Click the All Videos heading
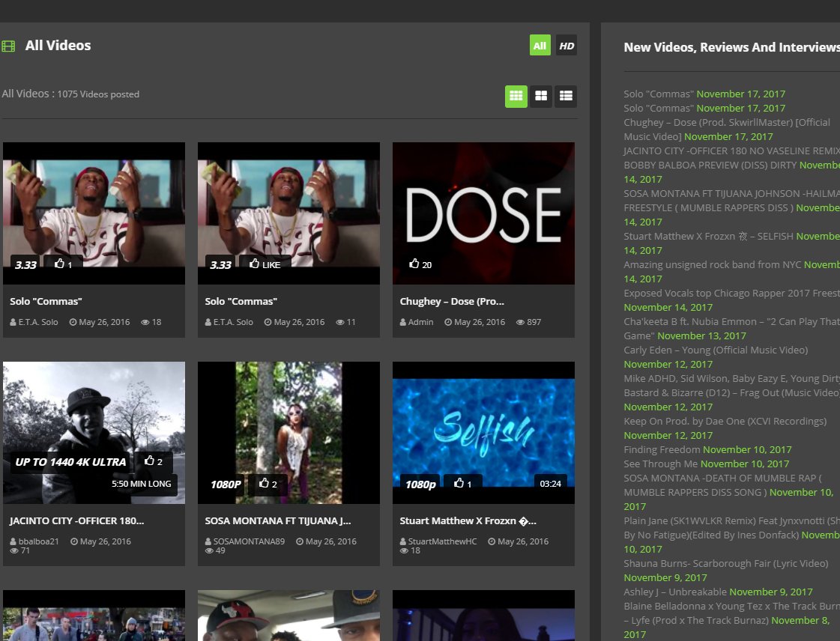 [x=58, y=45]
